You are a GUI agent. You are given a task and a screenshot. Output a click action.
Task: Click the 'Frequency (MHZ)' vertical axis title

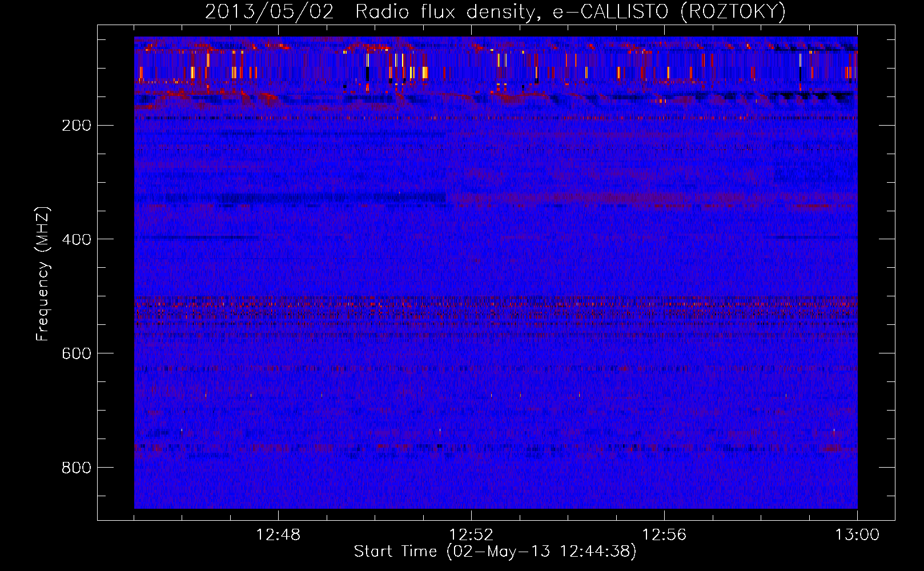coord(43,274)
